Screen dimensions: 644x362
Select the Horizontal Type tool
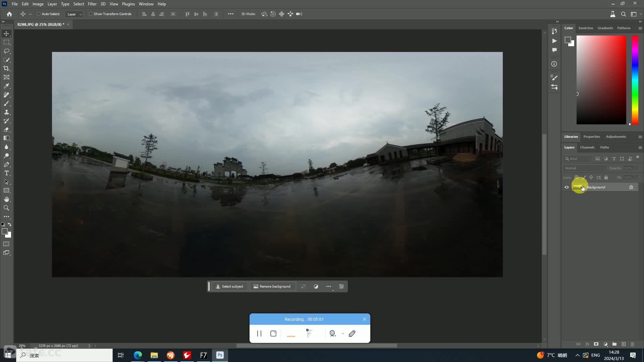click(6, 173)
